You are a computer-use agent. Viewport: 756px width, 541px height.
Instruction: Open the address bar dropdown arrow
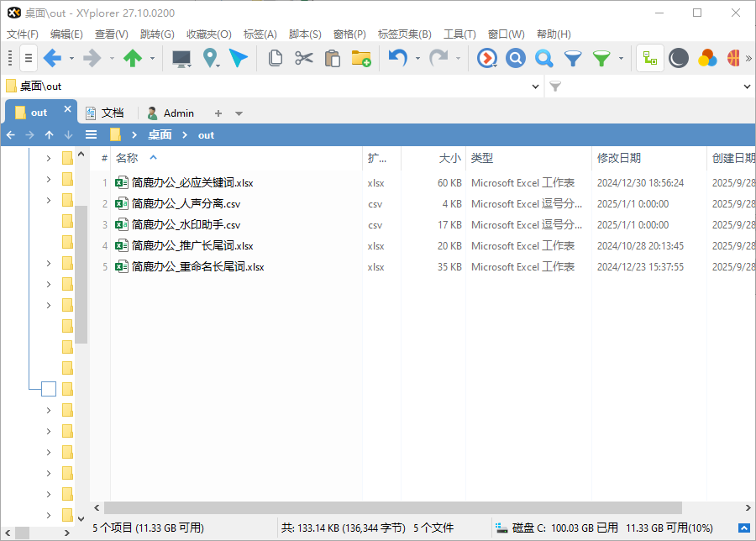pyautogui.click(x=537, y=87)
